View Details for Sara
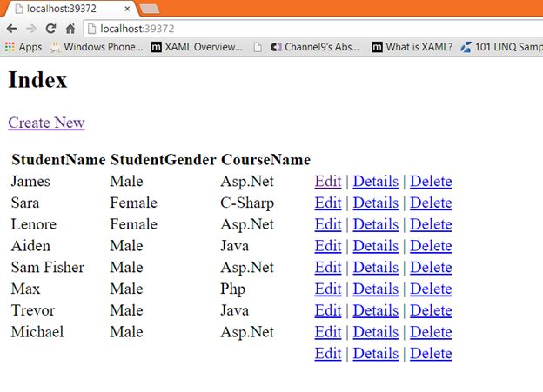Image resolution: width=543 pixels, height=392 pixels. click(x=376, y=203)
